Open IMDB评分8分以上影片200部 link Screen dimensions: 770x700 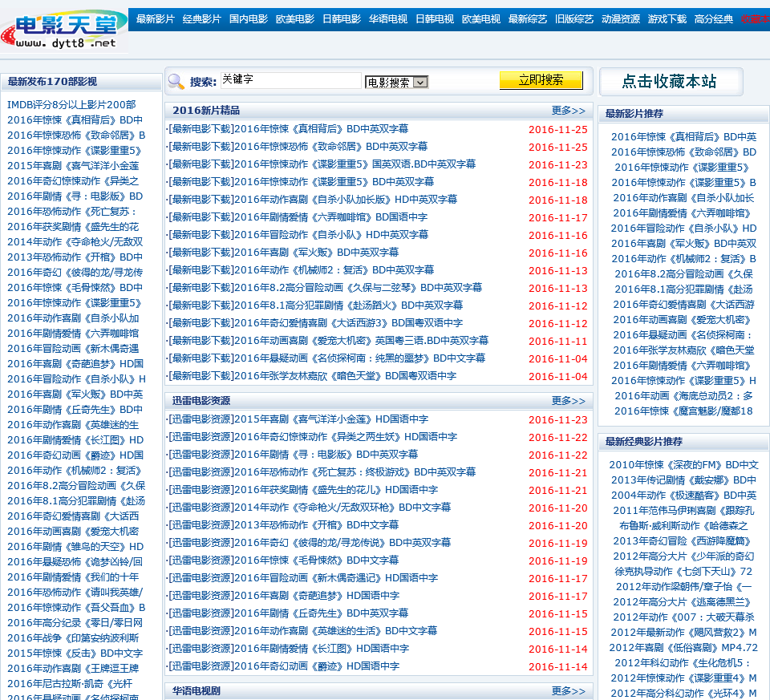[x=71, y=104]
